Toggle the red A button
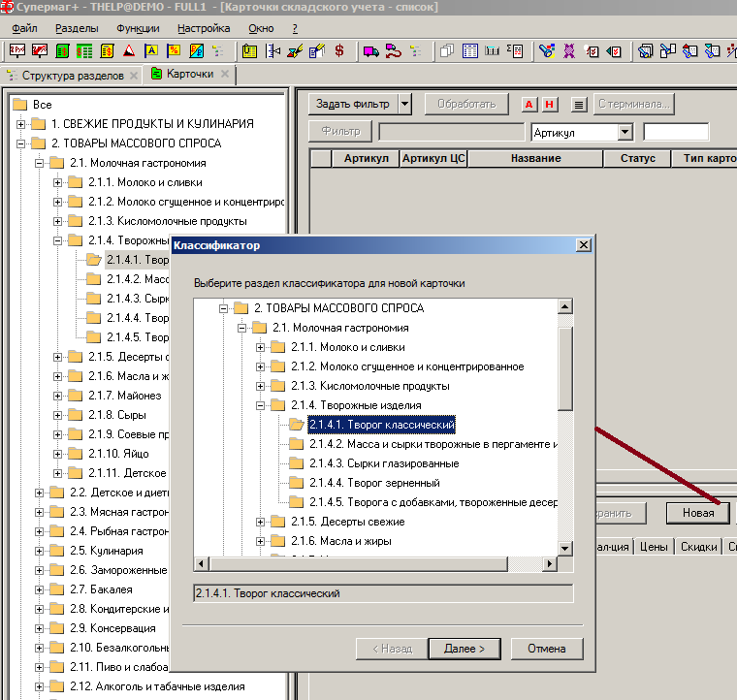 529,105
